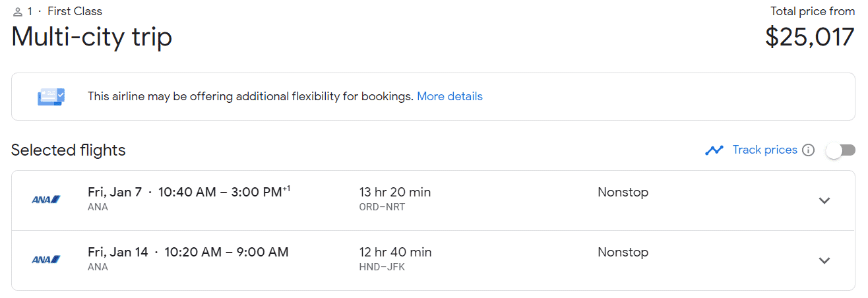
Task: Click the 13 hr 20 min ORD–NRT duration
Action: point(395,199)
